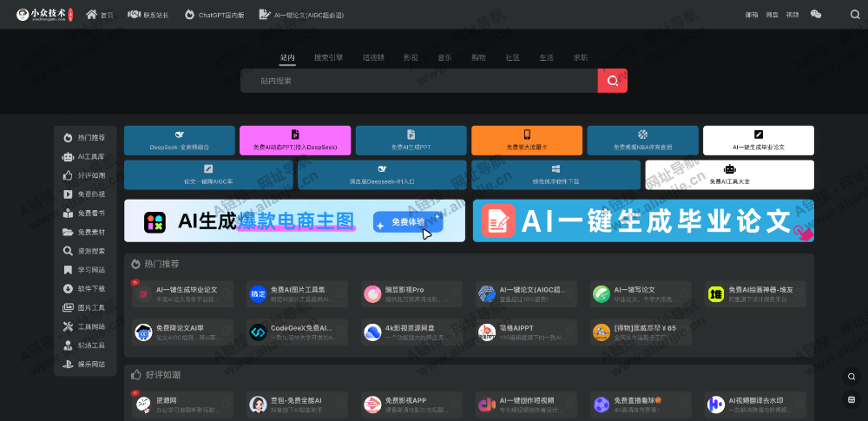Click the floating menu button below search
The image size is (868, 421).
(851, 399)
